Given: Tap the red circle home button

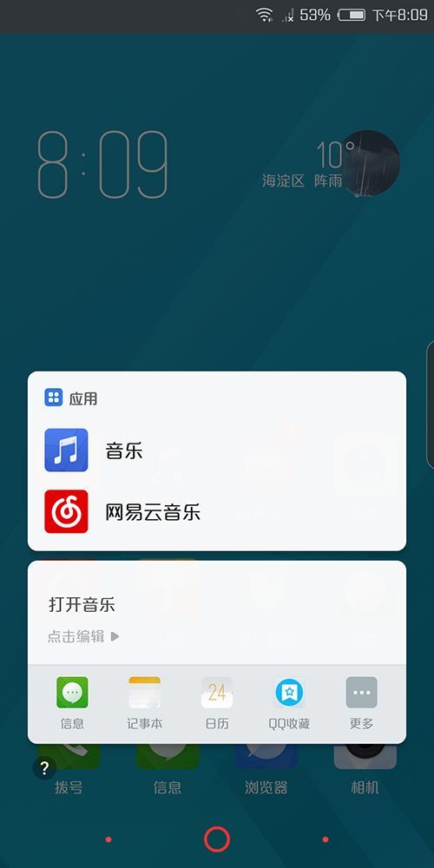Looking at the screenshot, I should coord(217,839).
